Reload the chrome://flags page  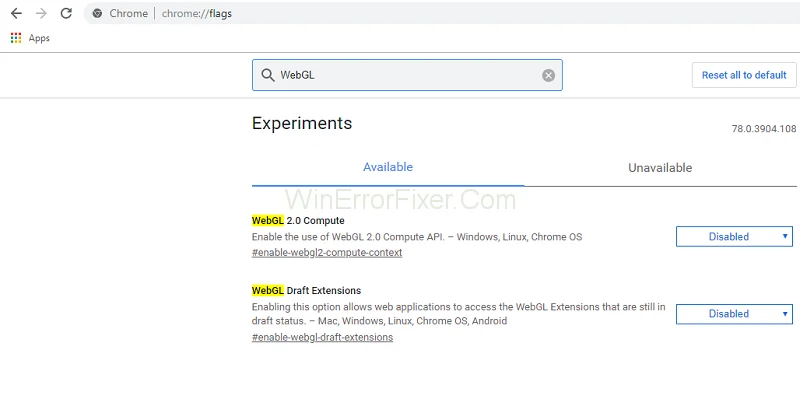click(x=66, y=13)
